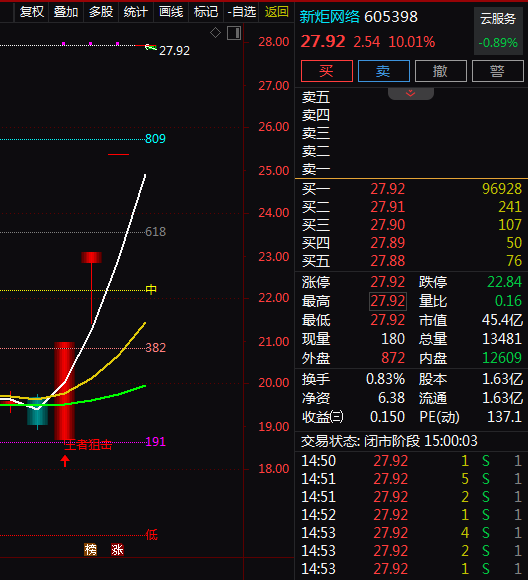Open the 统计 statistics tool
Viewport: 528px width, 580px height.
coord(135,11)
